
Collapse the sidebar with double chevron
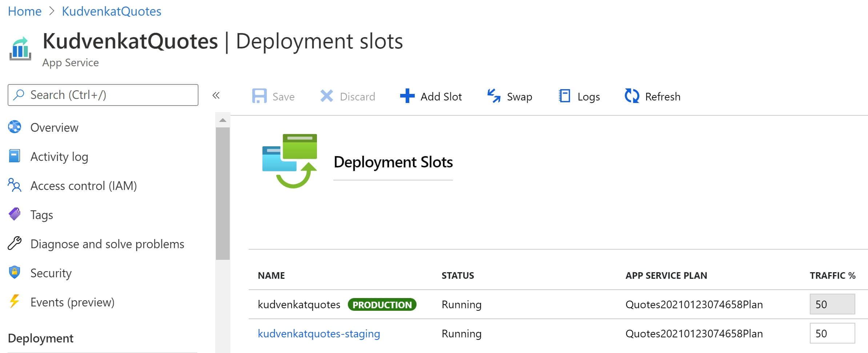(x=216, y=95)
